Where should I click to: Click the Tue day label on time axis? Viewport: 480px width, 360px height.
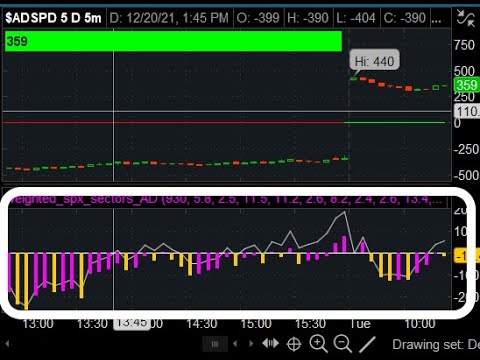point(360,323)
